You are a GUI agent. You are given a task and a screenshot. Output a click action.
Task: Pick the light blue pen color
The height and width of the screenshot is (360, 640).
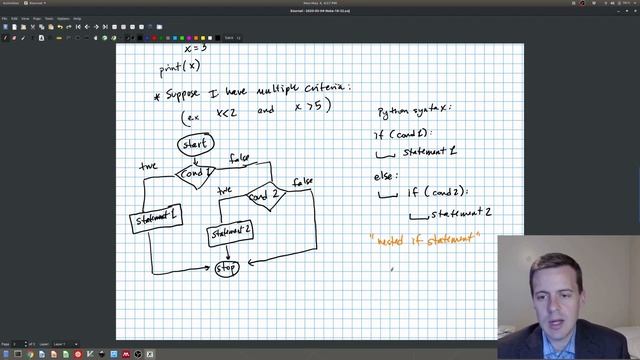pos(175,38)
